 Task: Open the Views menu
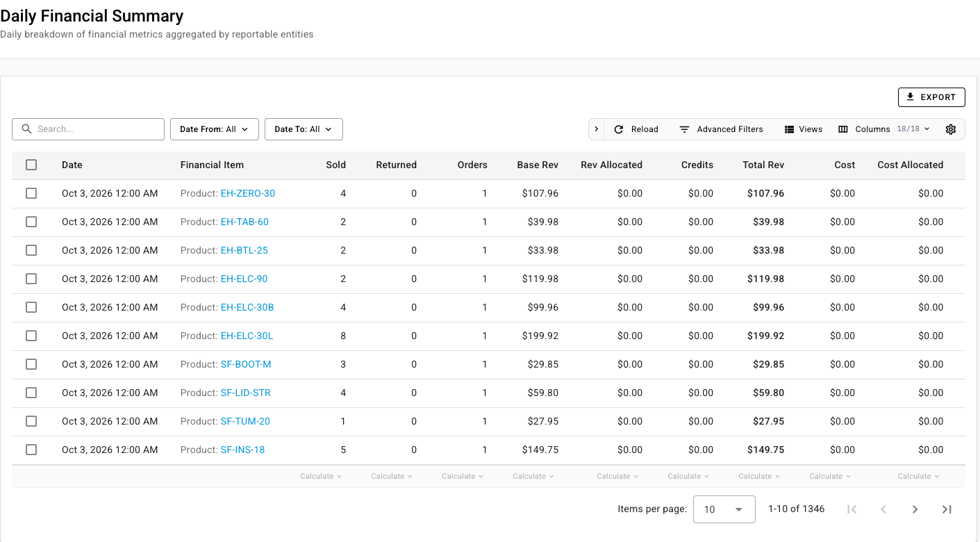click(804, 129)
